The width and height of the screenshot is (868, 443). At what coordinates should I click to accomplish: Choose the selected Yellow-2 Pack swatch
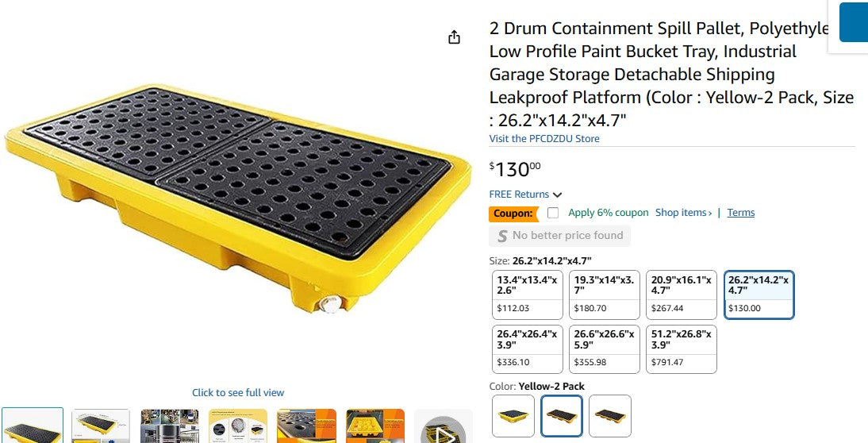[562, 415]
